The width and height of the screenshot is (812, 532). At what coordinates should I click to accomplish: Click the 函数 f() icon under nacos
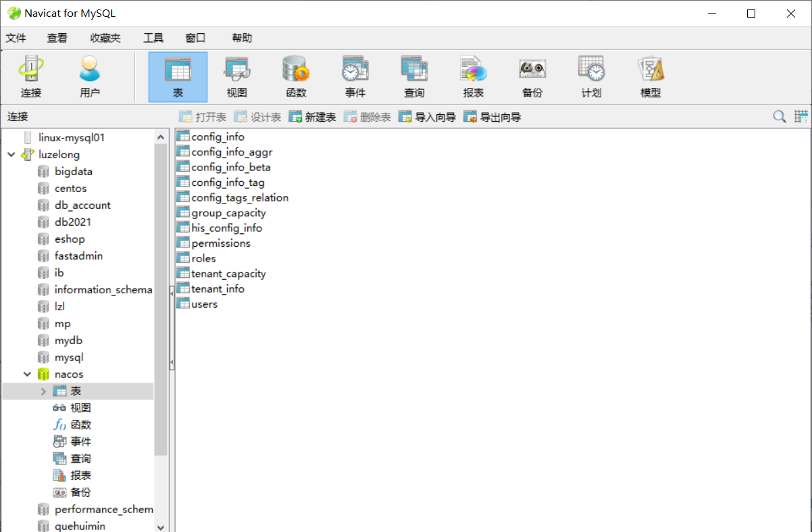point(59,425)
